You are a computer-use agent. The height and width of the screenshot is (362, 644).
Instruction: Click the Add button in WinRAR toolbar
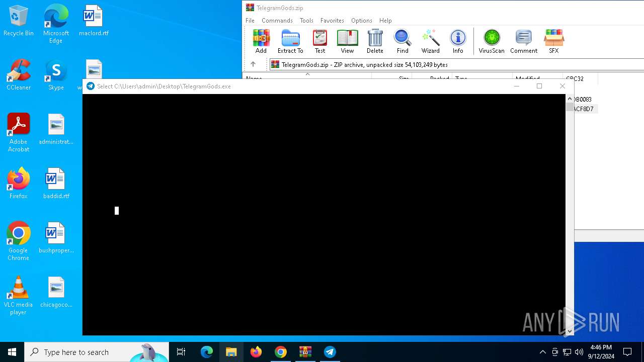tap(261, 41)
